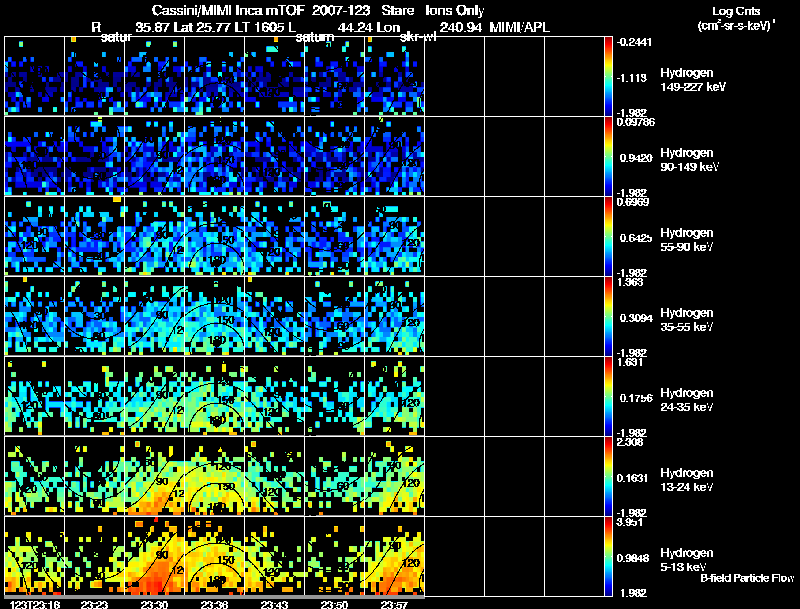
Task: Open the 24-35 keV image at 23:36
Action: 215,396
